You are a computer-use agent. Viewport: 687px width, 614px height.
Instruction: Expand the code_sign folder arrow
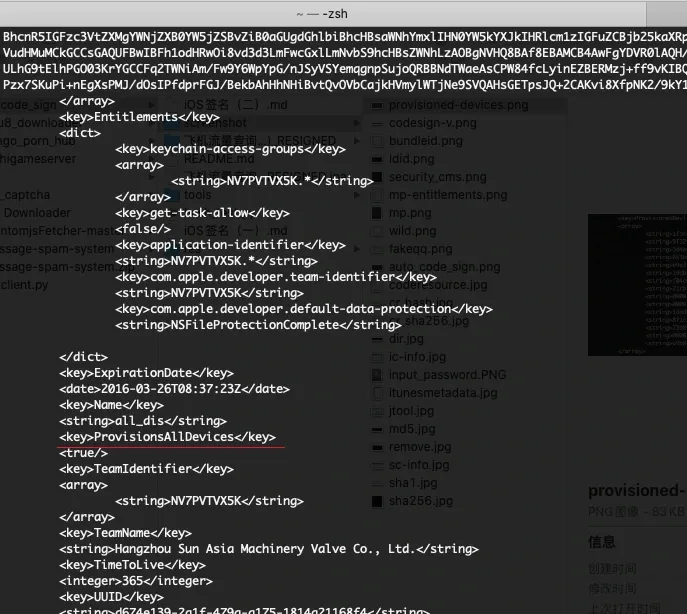tap(152, 105)
